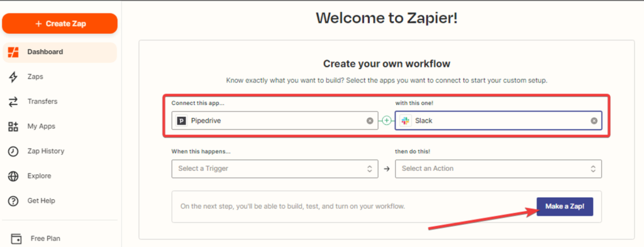This screenshot has height=247, width=644.
Task: Click the Free Plan link
Action: pos(45,238)
